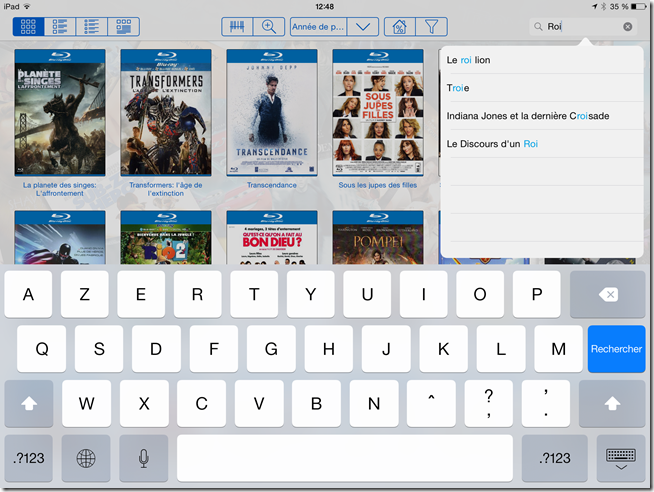Tap the Bluetooth status icon
Viewport: 654px width, 492px height.
[603, 7]
